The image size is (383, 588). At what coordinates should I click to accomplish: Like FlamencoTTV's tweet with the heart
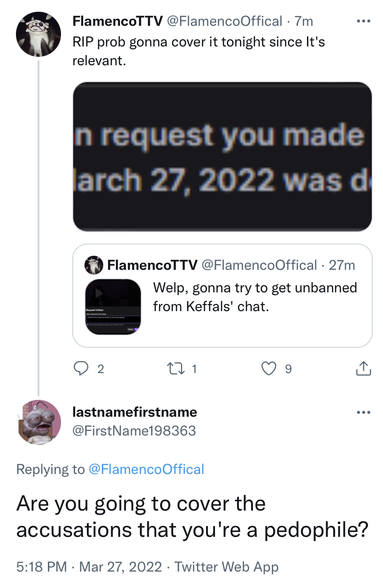pyautogui.click(x=268, y=369)
